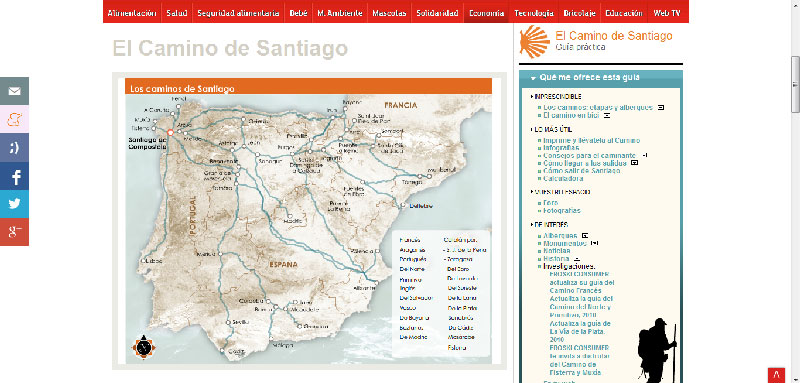The height and width of the screenshot is (383, 800).
Task: Toggle the IMPRESCINDIBLE section arrow
Action: click(532, 96)
